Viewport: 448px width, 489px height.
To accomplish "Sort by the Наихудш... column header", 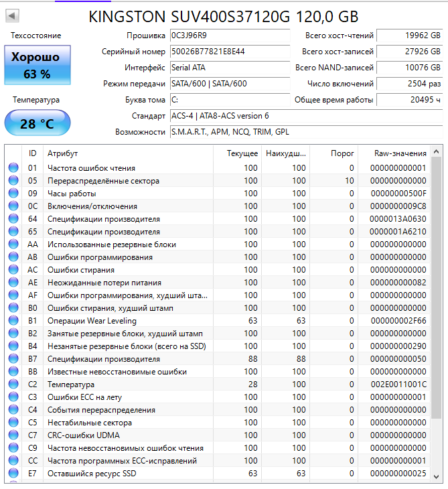I will [285, 153].
